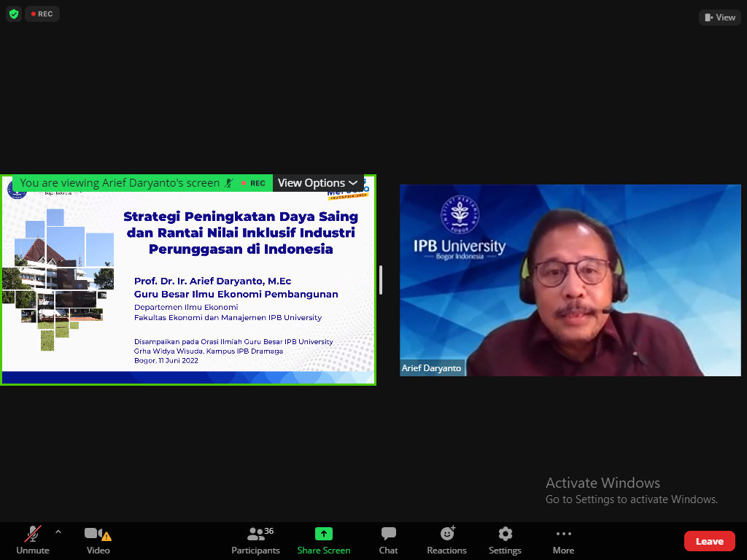Open the More options menu
Image resolution: width=747 pixels, height=560 pixels.
[x=563, y=540]
